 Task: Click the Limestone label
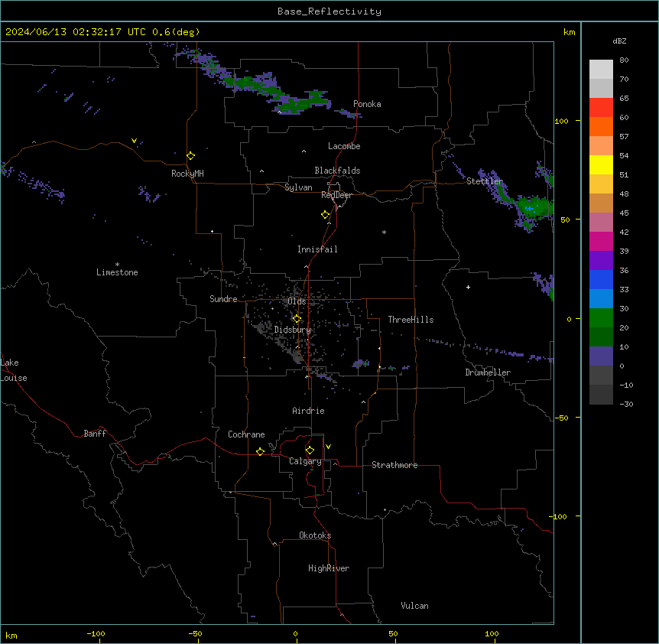(x=117, y=272)
